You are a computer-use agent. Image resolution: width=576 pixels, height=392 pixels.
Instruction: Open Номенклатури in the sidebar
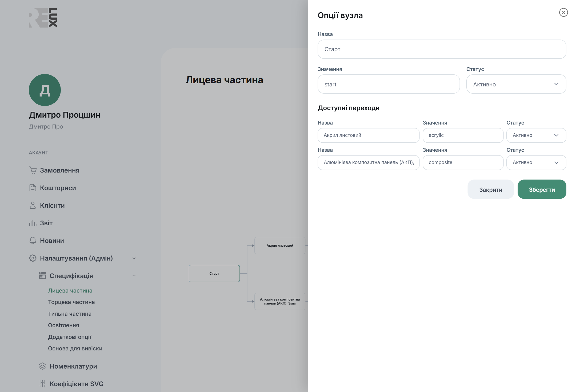coord(73,366)
